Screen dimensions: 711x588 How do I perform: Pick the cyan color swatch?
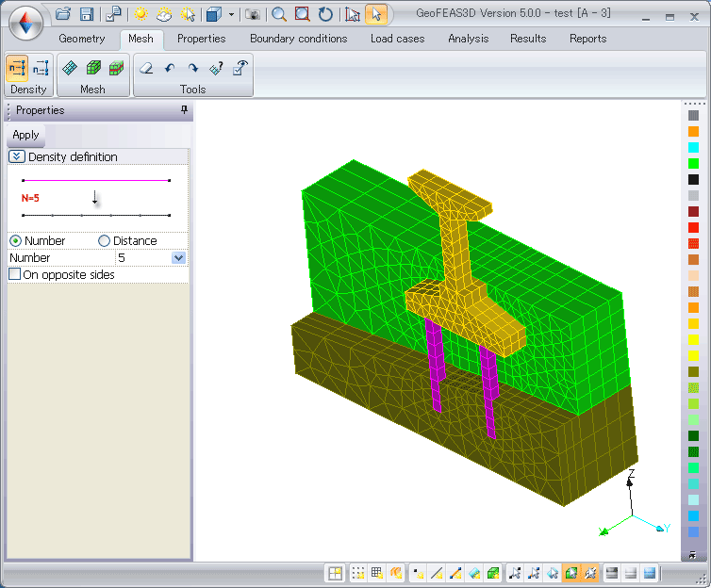[693, 148]
